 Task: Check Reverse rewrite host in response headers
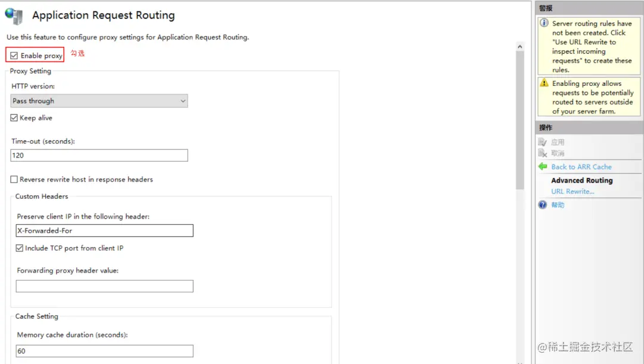14,180
